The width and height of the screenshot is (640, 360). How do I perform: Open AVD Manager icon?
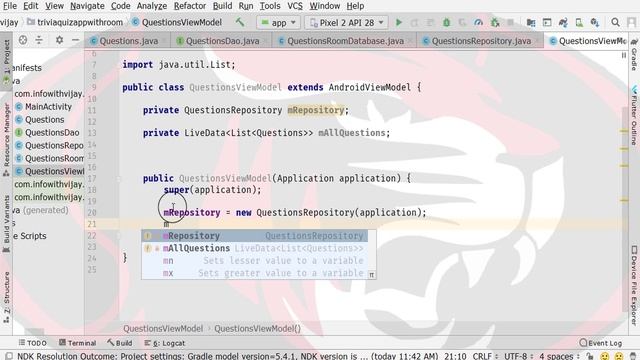pyautogui.click(x=579, y=23)
